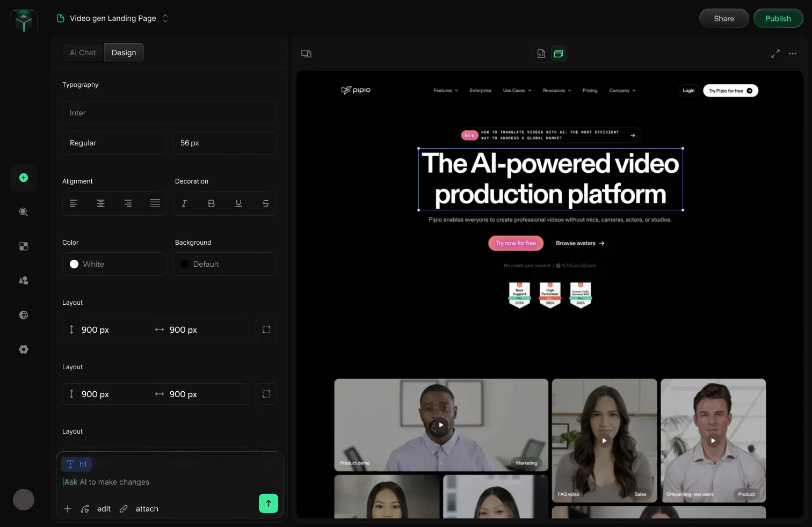
Task: Toggle underline text decoration
Action: (x=238, y=203)
